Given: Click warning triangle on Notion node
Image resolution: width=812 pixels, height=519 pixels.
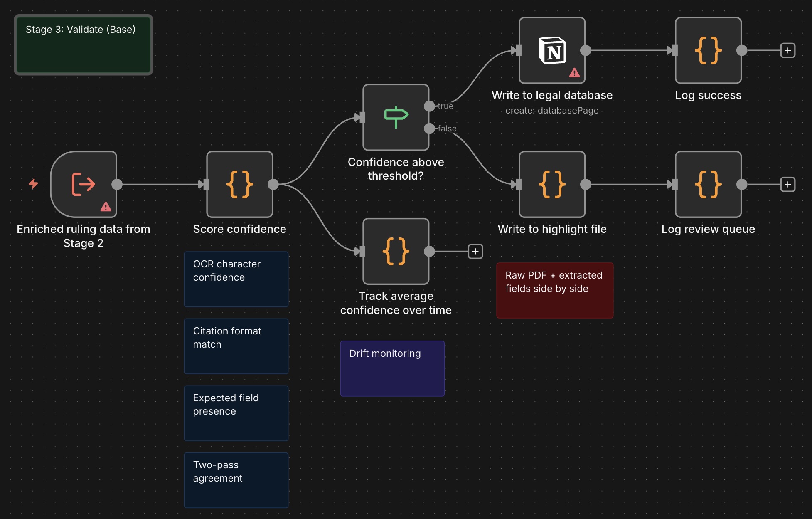Looking at the screenshot, I should [574, 73].
